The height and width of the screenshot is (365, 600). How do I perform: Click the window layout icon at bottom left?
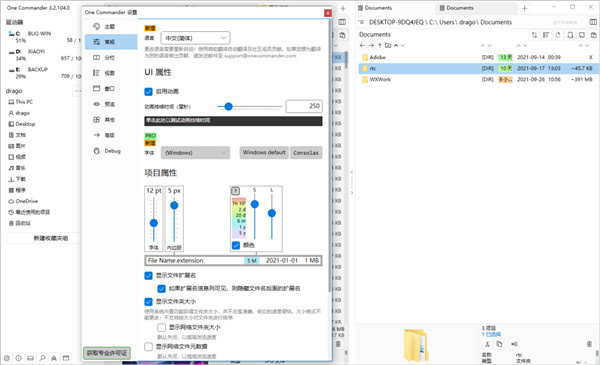(66, 358)
